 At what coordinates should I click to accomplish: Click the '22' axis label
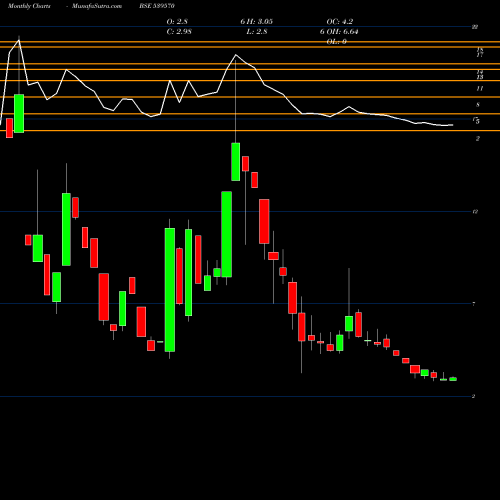click(475, 27)
